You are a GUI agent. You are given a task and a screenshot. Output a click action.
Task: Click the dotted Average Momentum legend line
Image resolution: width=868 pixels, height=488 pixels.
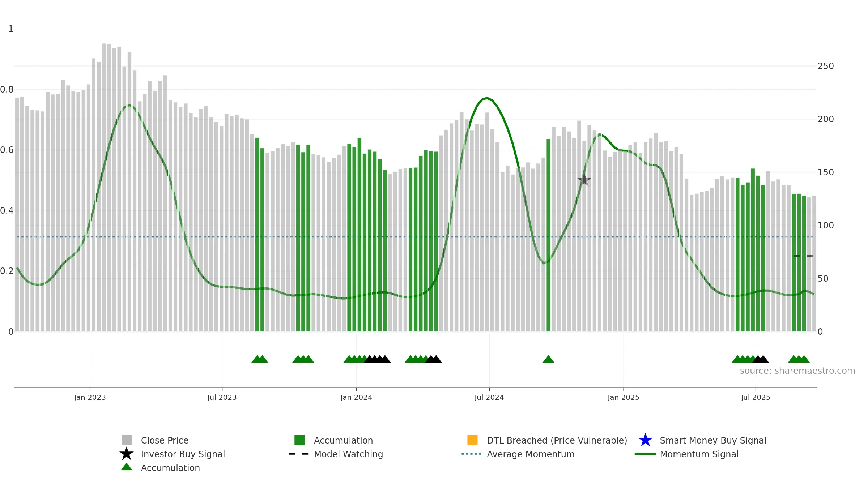(471, 454)
